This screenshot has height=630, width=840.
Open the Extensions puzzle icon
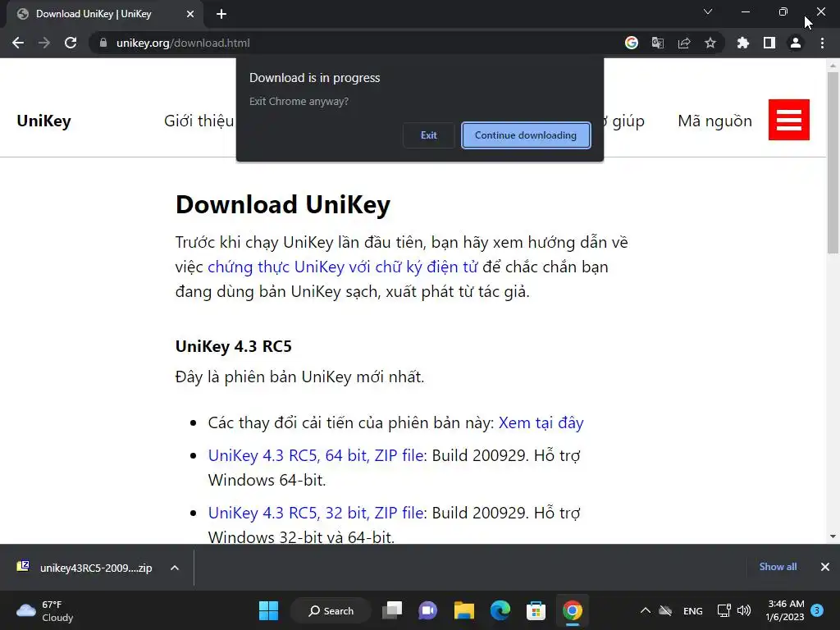click(743, 43)
